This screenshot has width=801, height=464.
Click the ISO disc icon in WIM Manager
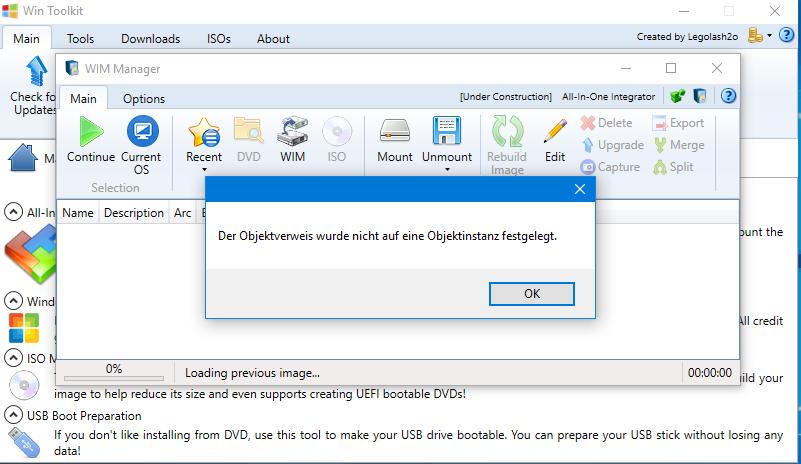click(337, 131)
